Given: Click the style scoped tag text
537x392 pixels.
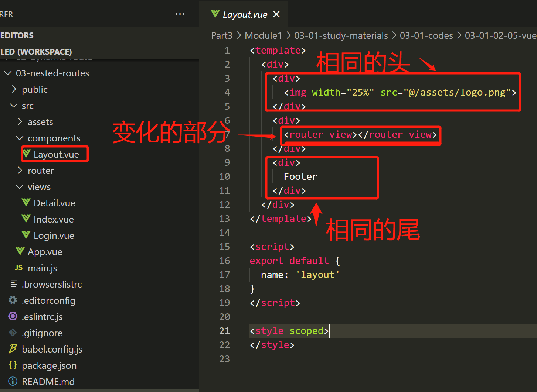Looking at the screenshot, I should (289, 331).
